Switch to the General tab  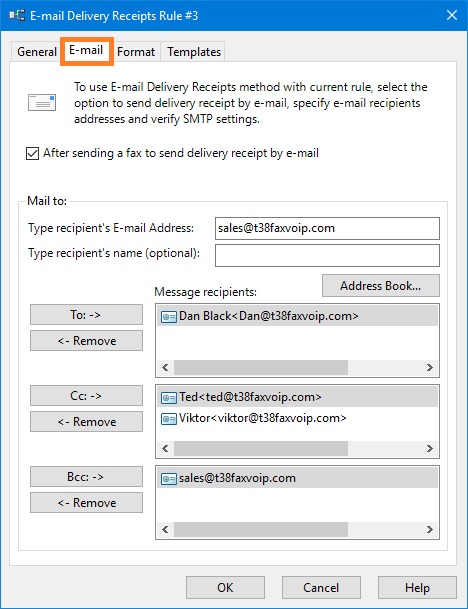(x=37, y=52)
